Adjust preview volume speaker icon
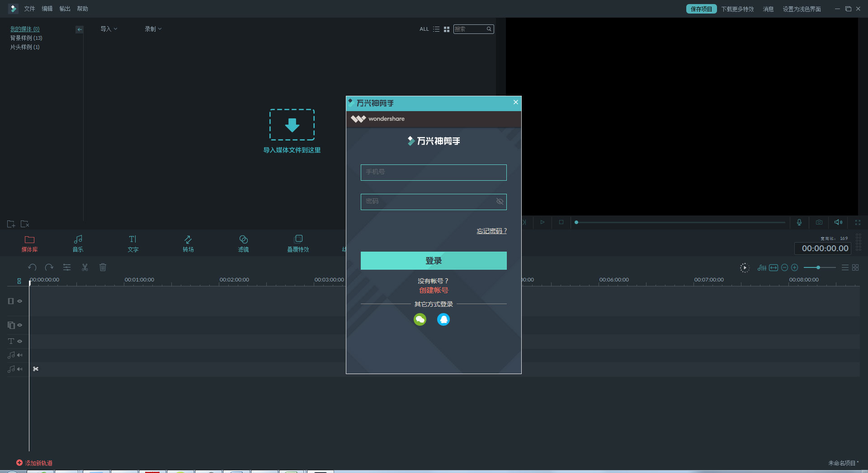Image resolution: width=868 pixels, height=473 pixels. [x=838, y=222]
